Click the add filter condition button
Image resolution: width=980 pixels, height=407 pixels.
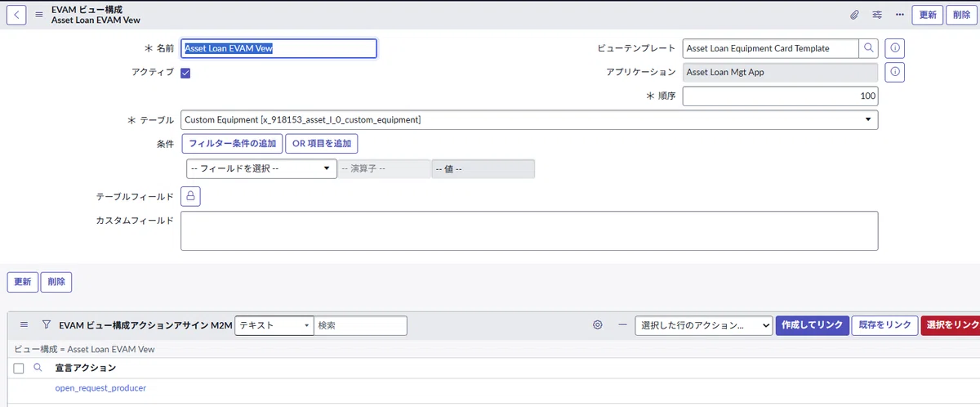coord(231,144)
